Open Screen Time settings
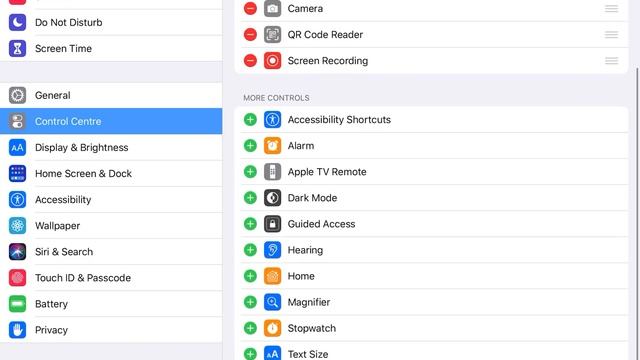Image resolution: width=640 pixels, height=360 pixels. pyautogui.click(x=111, y=49)
